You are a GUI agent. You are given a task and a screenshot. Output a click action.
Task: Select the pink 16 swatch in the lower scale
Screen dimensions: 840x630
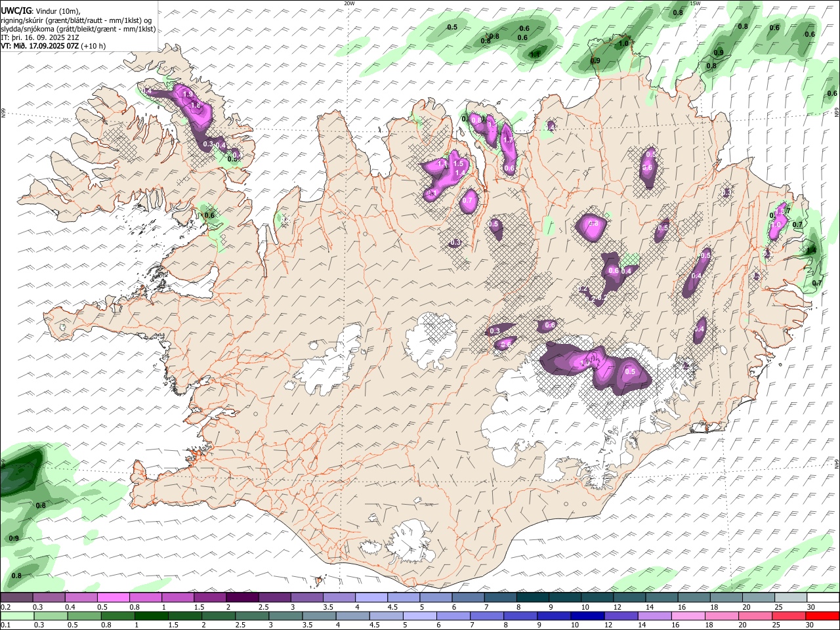(x=688, y=616)
